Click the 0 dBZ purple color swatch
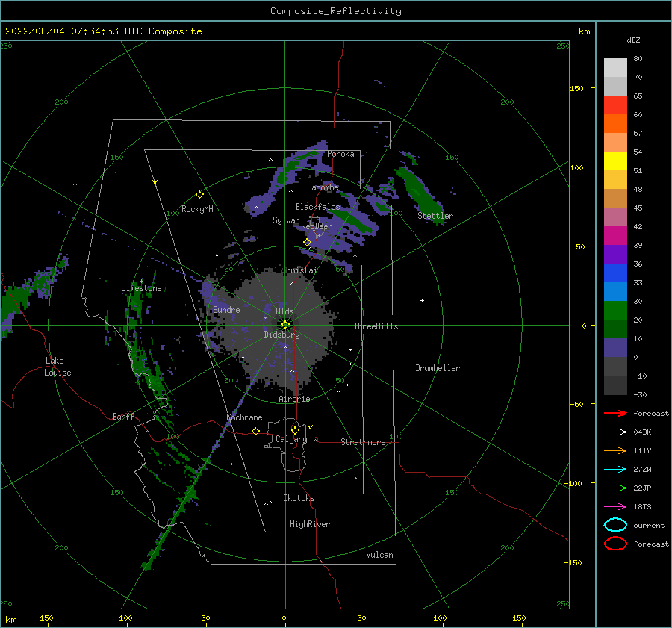672x628 pixels. (615, 347)
